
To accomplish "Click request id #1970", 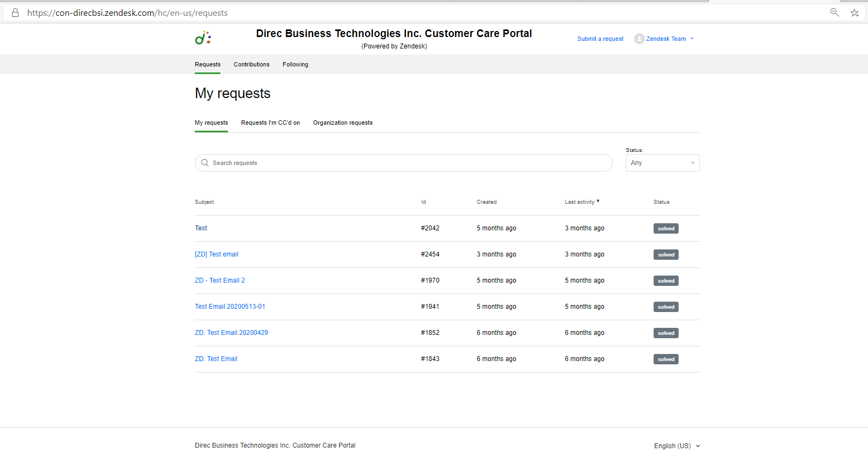I will [x=430, y=280].
